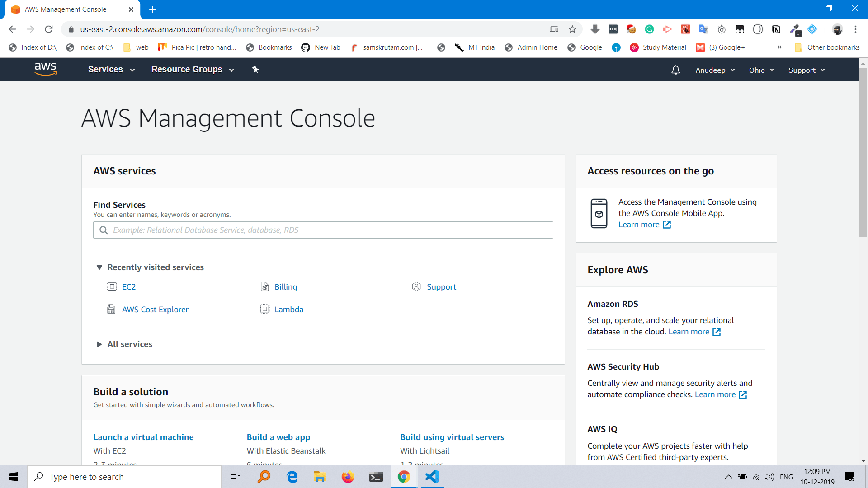The height and width of the screenshot is (488, 868).
Task: Open the Ohio region selector
Action: click(x=761, y=70)
